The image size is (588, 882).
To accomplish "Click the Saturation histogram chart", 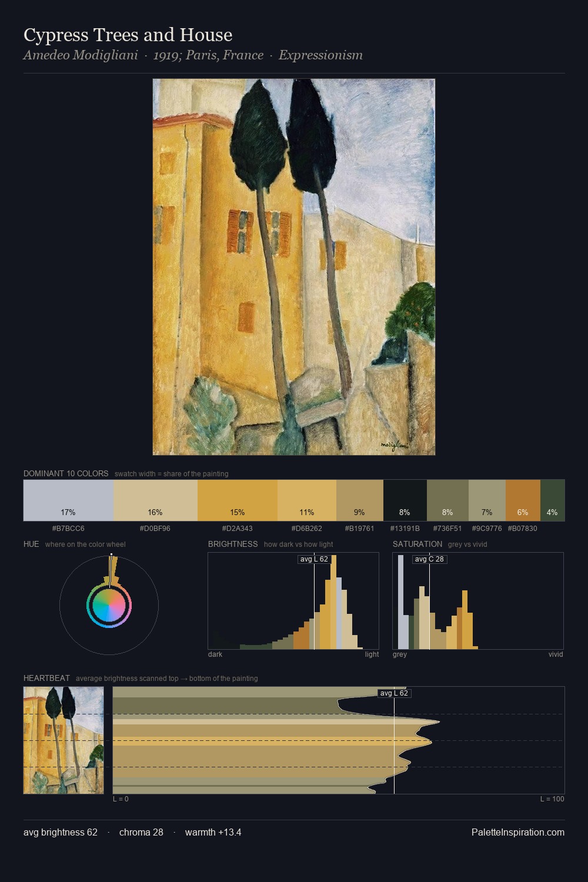I will click(x=478, y=601).
